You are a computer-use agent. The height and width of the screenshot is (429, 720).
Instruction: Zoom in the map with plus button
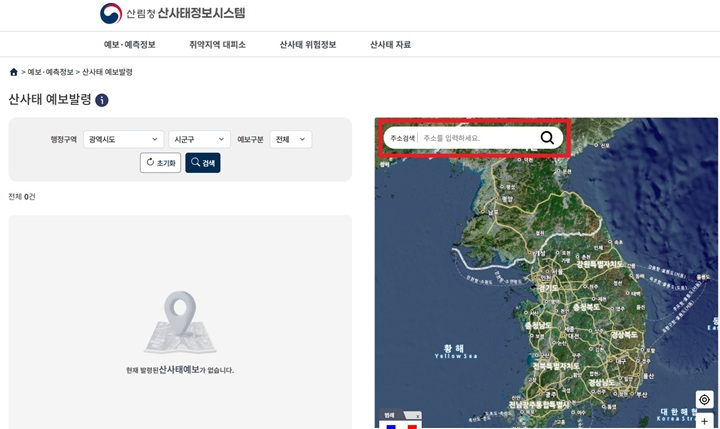click(x=704, y=421)
